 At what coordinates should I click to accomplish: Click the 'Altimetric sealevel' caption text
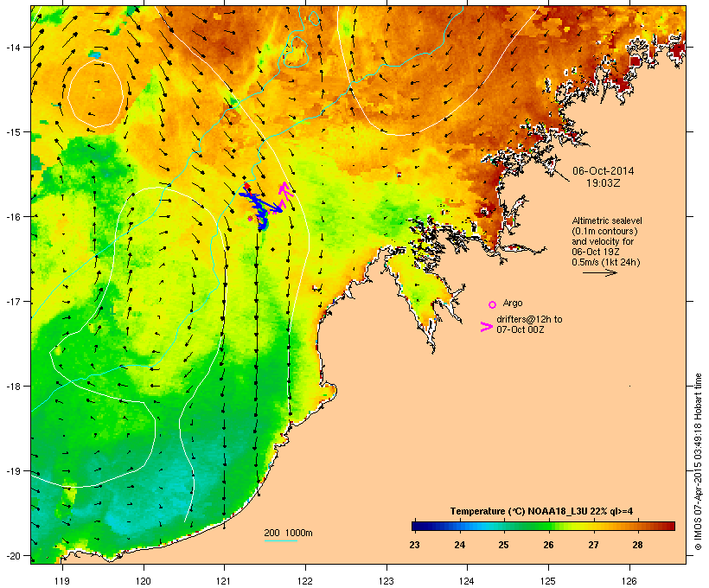point(607,220)
